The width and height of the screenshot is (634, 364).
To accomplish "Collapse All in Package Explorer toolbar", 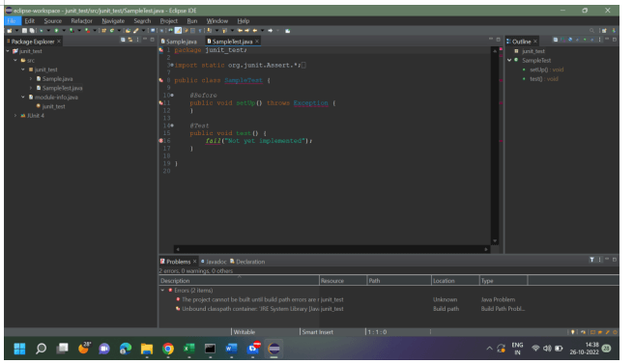I will pos(123,40).
